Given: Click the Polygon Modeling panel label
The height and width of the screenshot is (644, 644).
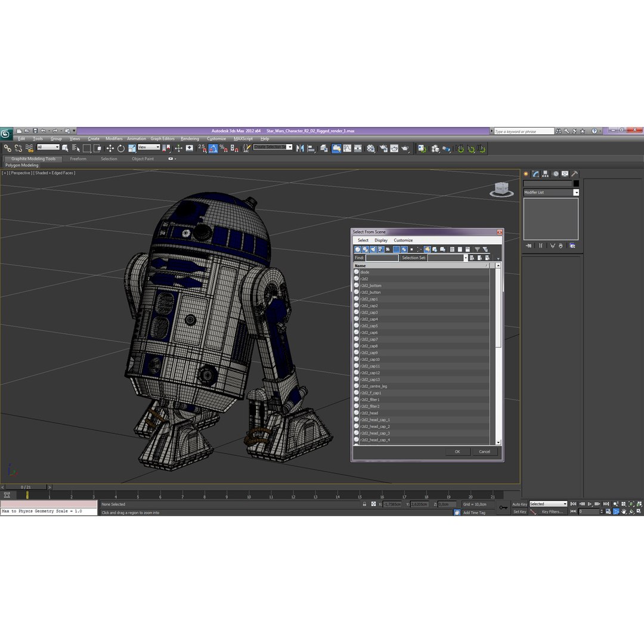Looking at the screenshot, I should pos(22,165).
